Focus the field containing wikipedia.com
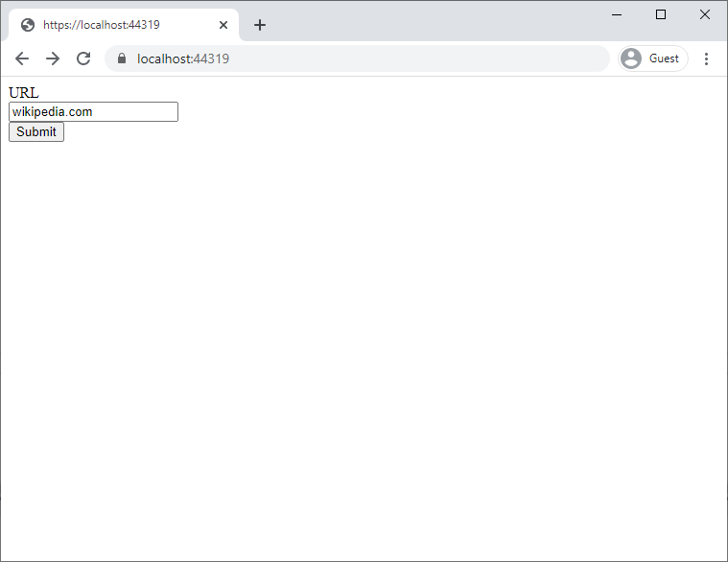Image resolution: width=728 pixels, height=562 pixels. [93, 112]
